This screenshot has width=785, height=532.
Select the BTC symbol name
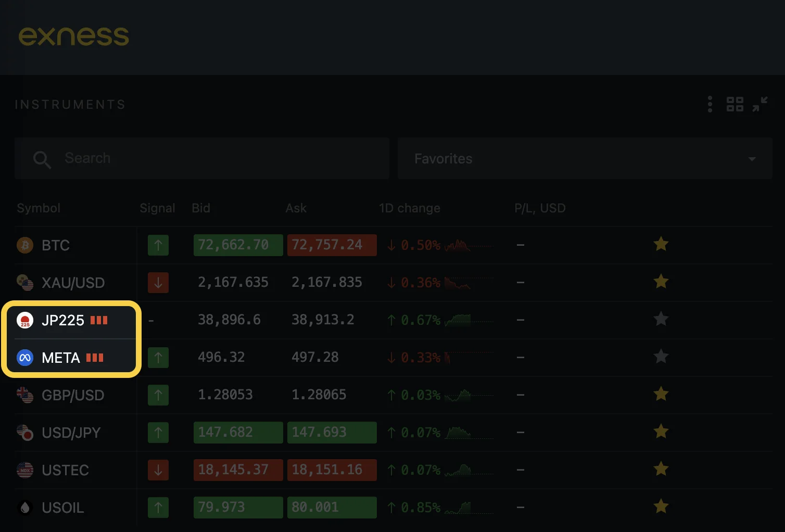click(x=56, y=245)
